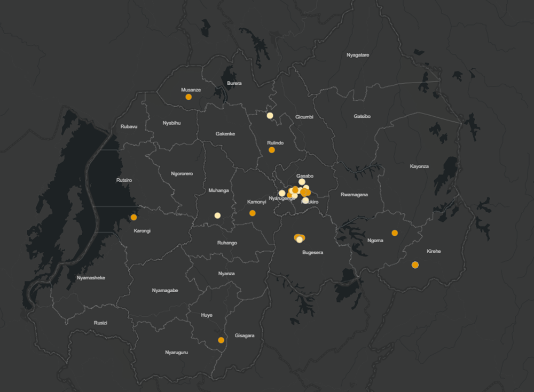Select the cream marker in Bugesera cluster
Image resolution: width=534 pixels, height=392 pixels.
point(300,240)
